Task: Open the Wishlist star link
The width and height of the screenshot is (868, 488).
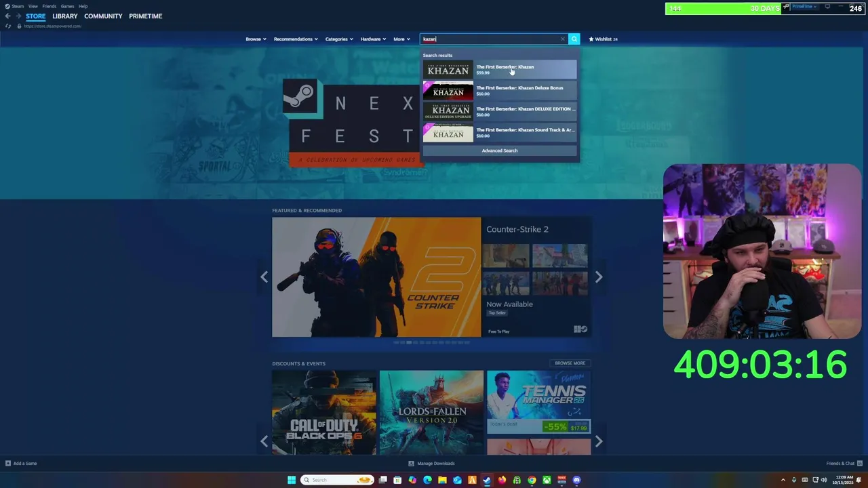Action: [x=603, y=39]
